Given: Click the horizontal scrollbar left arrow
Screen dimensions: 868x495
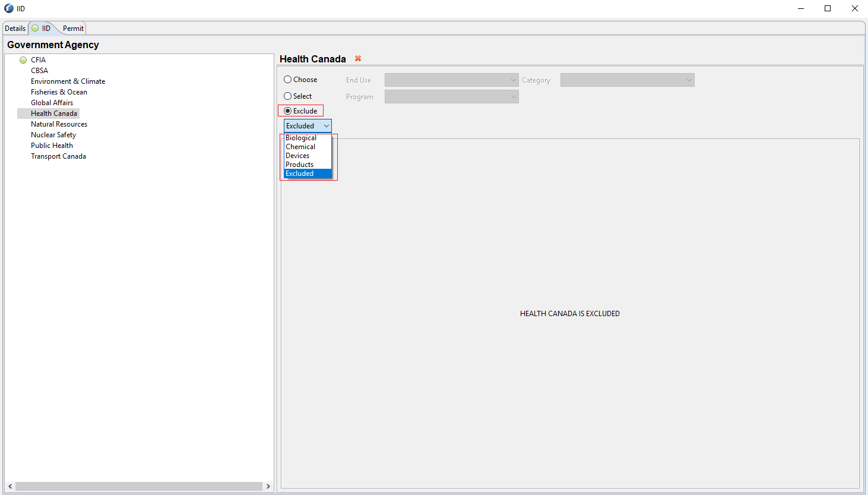Looking at the screenshot, I should click(x=10, y=486).
